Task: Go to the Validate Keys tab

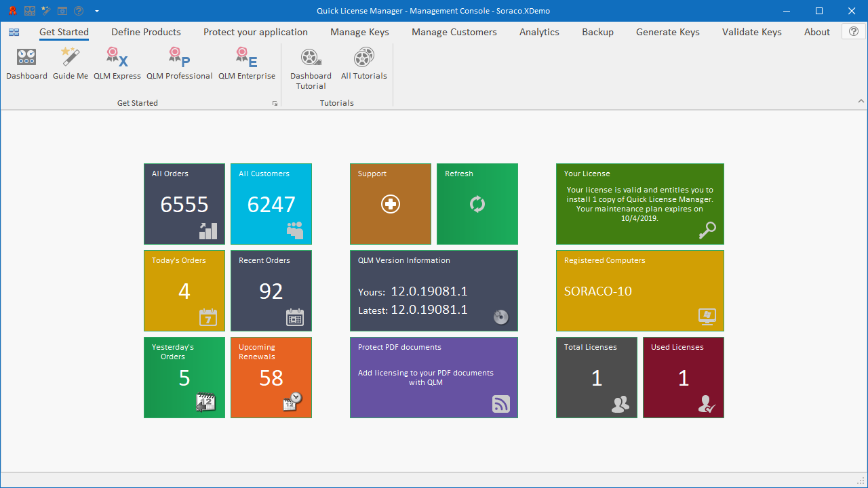Action: click(752, 32)
